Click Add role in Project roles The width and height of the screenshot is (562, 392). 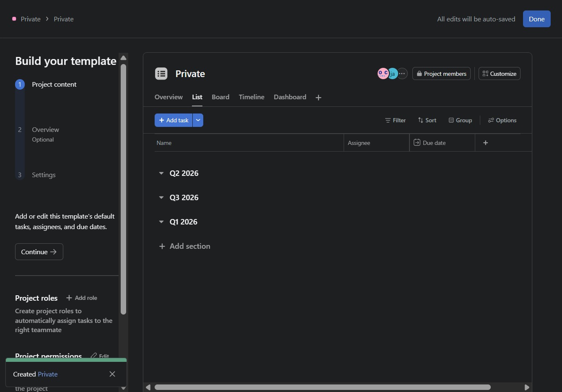tap(82, 298)
